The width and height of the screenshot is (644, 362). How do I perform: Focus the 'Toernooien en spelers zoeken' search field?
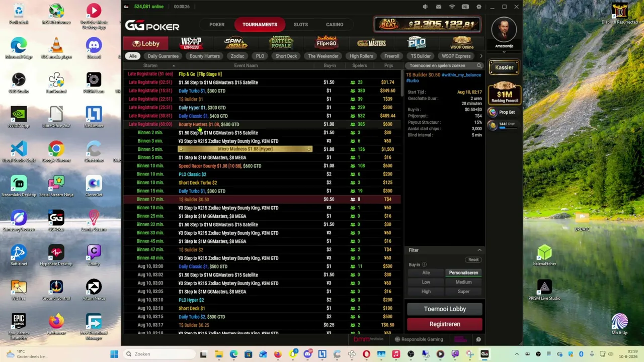point(445,66)
